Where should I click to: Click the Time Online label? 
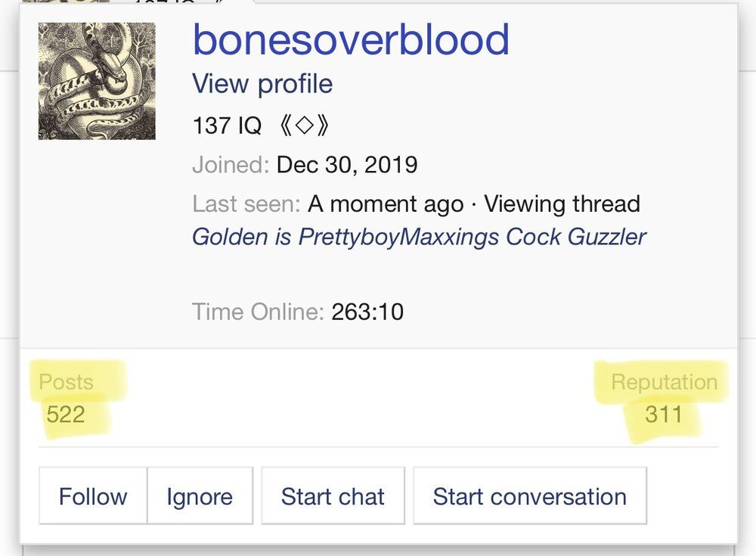pos(258,312)
